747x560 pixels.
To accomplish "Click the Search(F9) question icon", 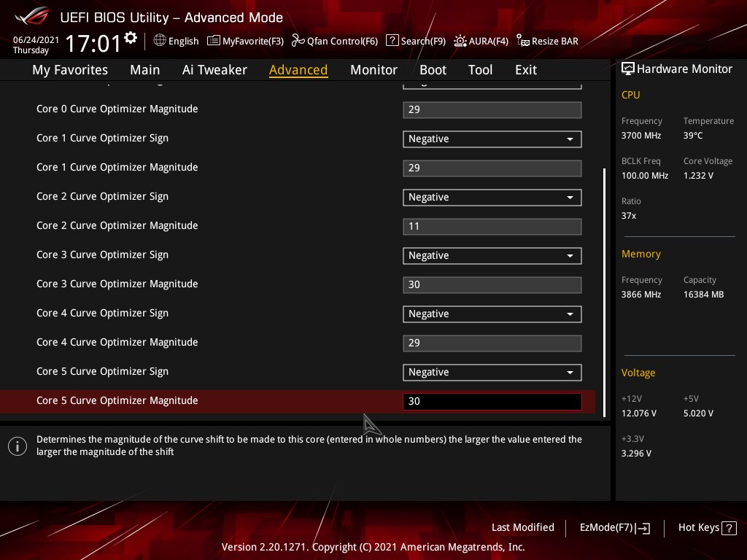I will tap(392, 41).
